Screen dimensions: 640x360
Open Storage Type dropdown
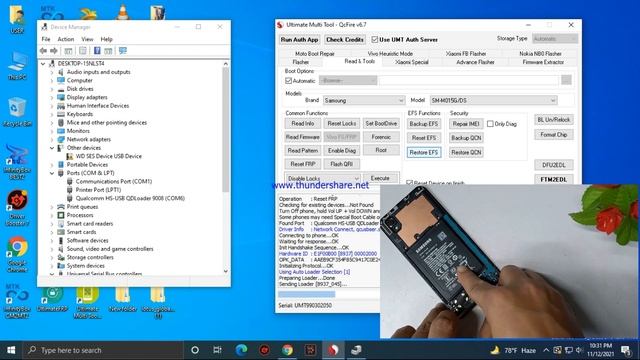pos(555,39)
